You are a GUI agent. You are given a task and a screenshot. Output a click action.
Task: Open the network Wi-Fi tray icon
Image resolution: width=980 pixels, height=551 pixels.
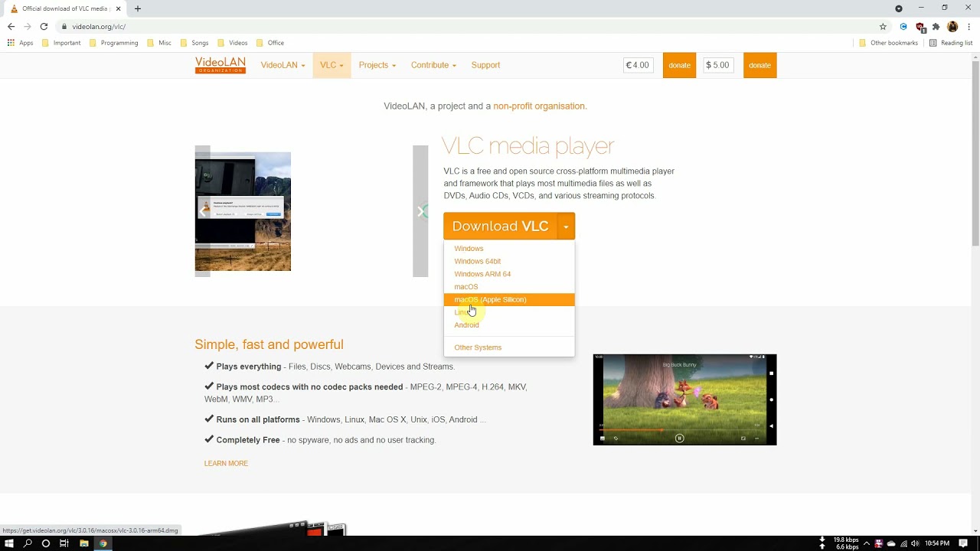(903, 543)
